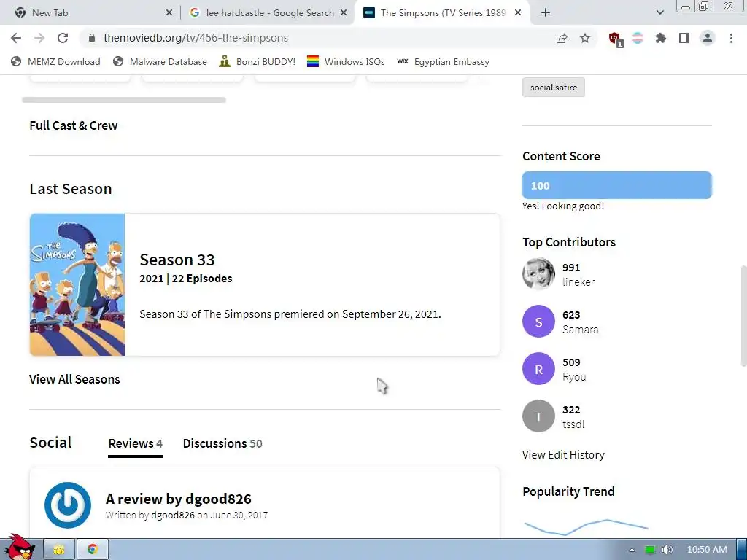Open Samara contributor avatar

pos(539,322)
